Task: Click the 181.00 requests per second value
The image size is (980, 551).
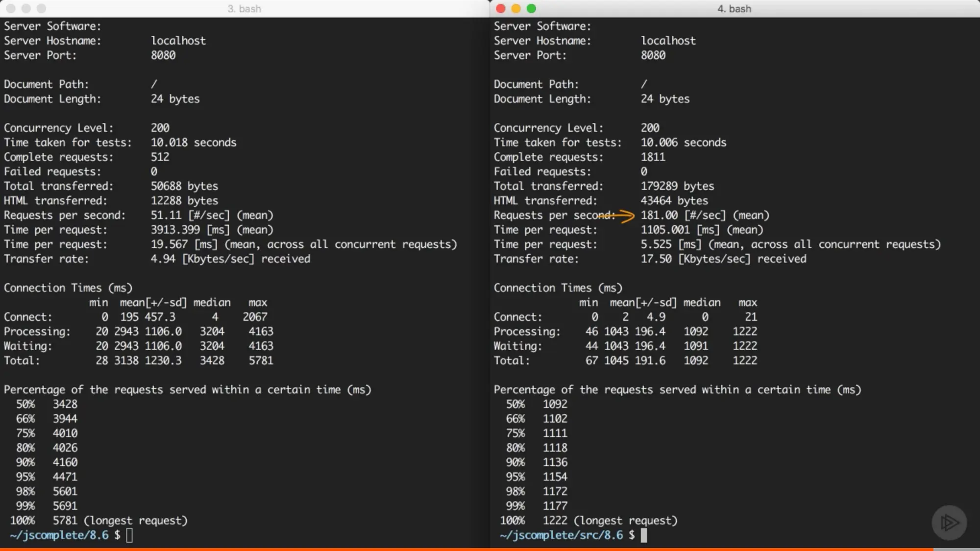Action: coord(659,215)
